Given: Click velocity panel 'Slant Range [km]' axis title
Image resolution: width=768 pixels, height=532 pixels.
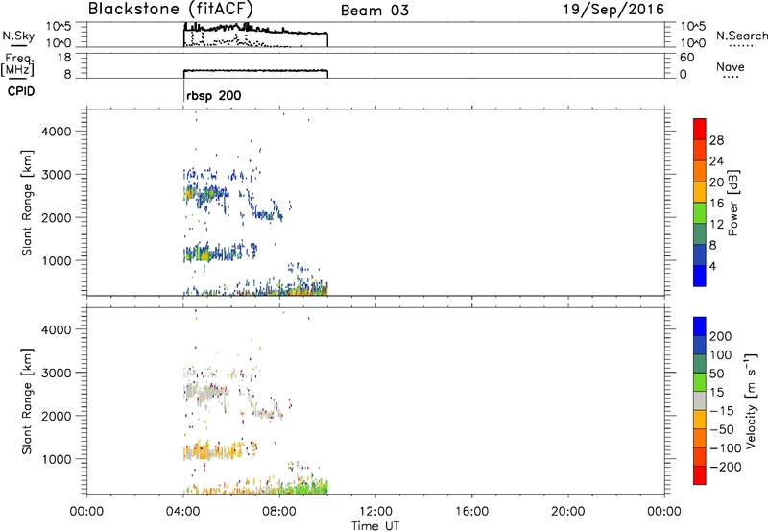Looking at the screenshot, I should (27, 401).
